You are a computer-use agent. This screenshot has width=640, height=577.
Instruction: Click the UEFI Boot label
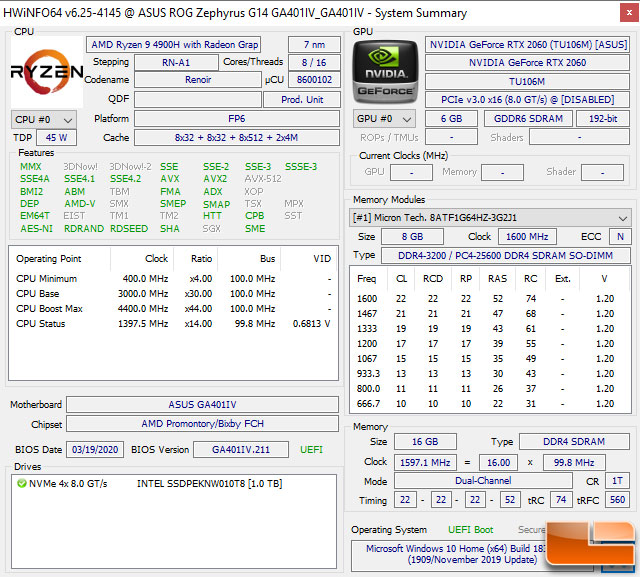[471, 530]
